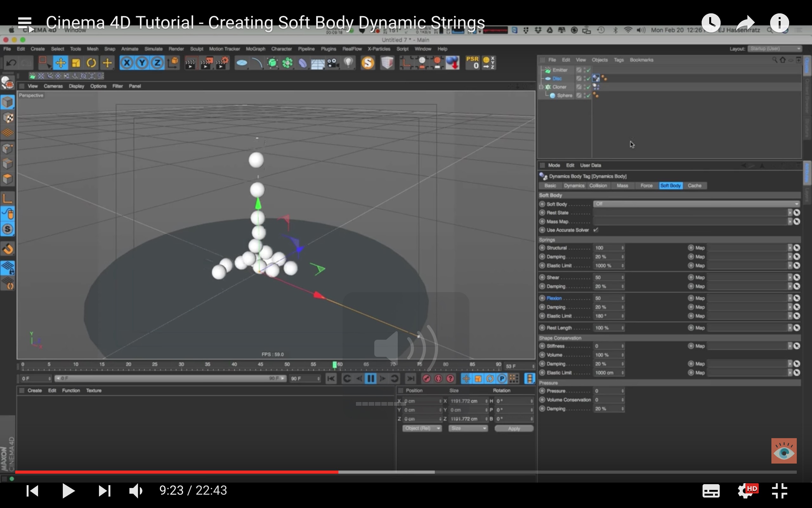Open the MoGraph cloner green icon

tap(288, 63)
